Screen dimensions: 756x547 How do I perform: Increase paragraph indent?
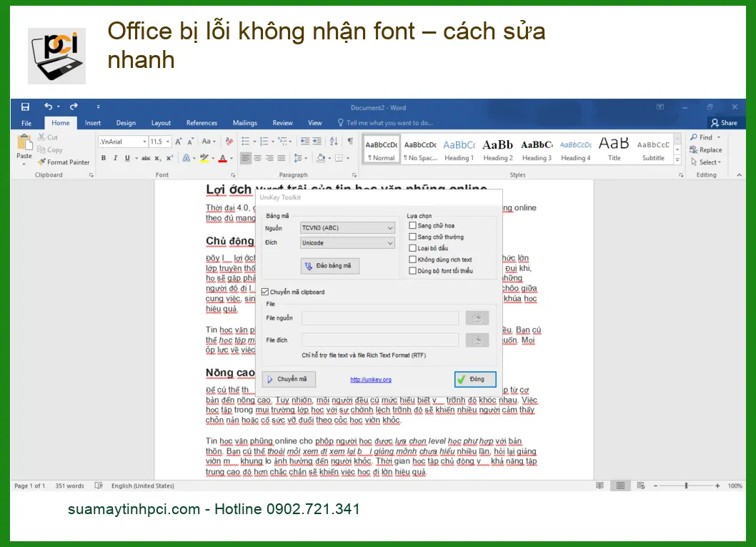pyautogui.click(x=317, y=142)
